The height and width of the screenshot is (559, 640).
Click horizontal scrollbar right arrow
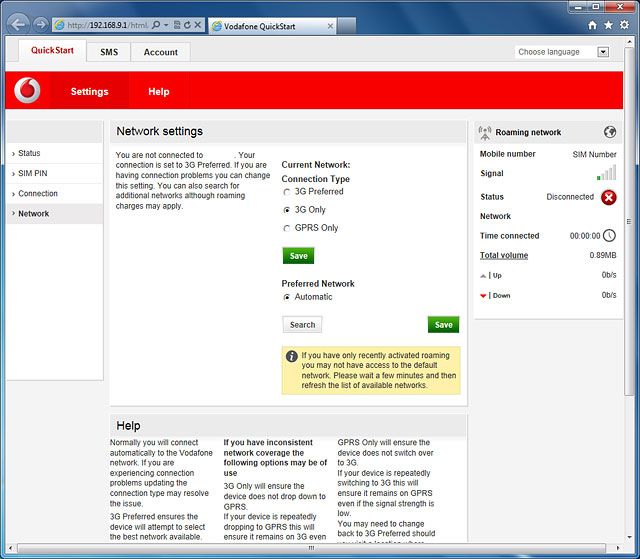[618, 548]
